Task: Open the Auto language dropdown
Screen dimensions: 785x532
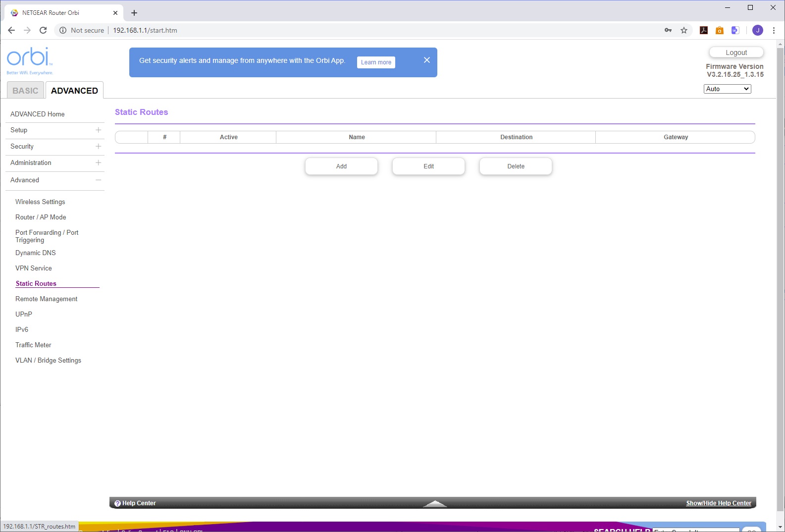Action: (x=728, y=89)
